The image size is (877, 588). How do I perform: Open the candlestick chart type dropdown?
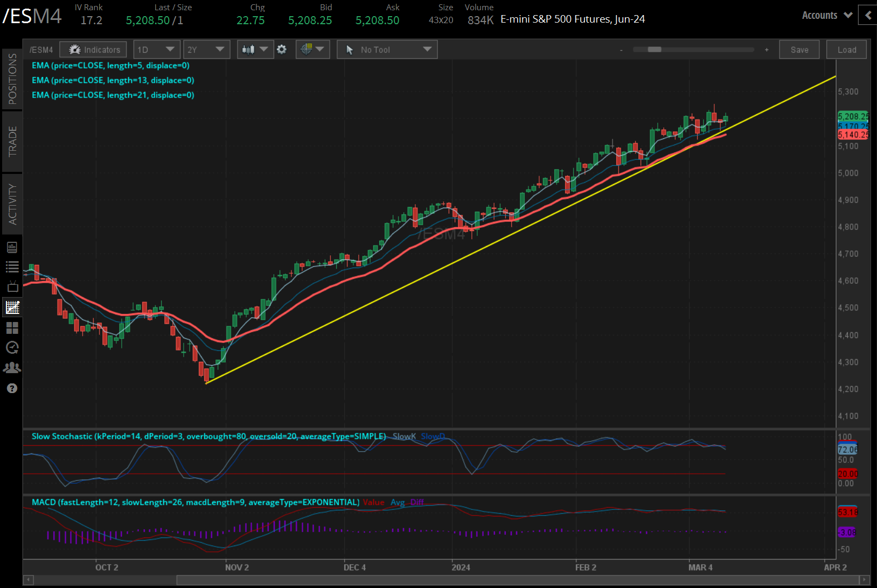pyautogui.click(x=255, y=50)
